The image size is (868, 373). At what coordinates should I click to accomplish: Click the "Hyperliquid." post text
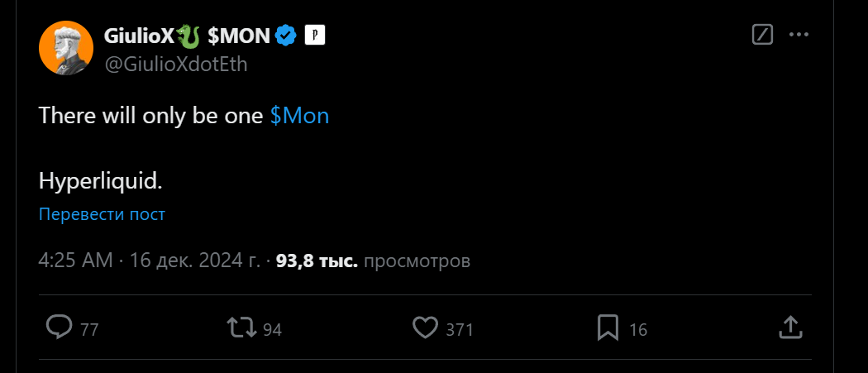(101, 180)
